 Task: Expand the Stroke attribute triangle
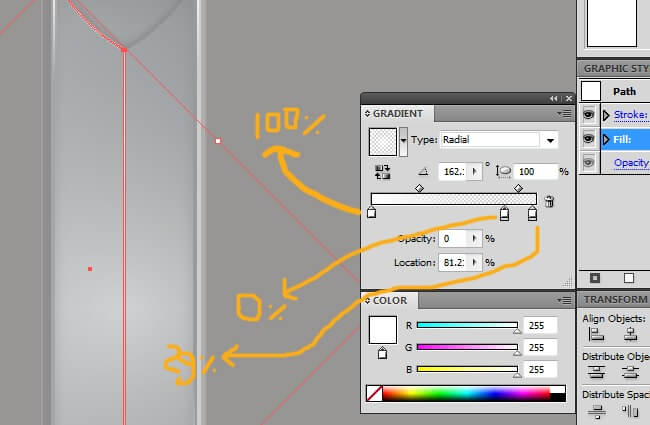[606, 115]
